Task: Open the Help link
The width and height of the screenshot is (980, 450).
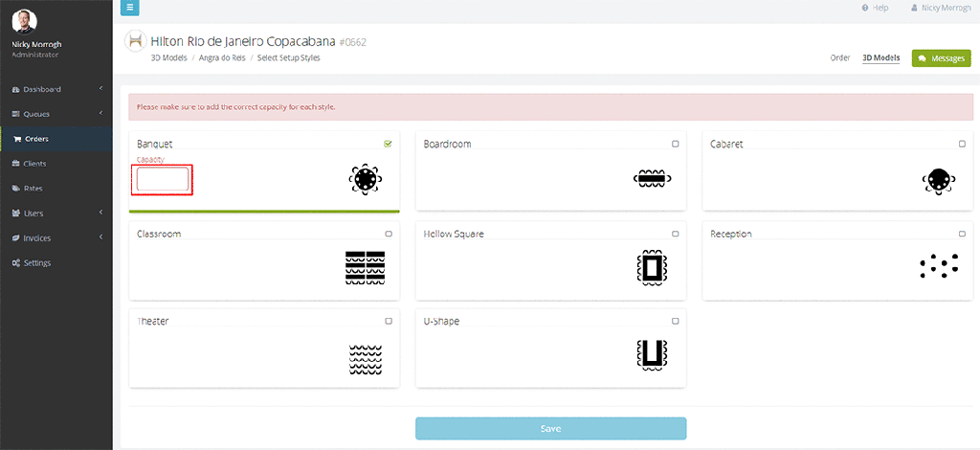Action: tap(875, 8)
